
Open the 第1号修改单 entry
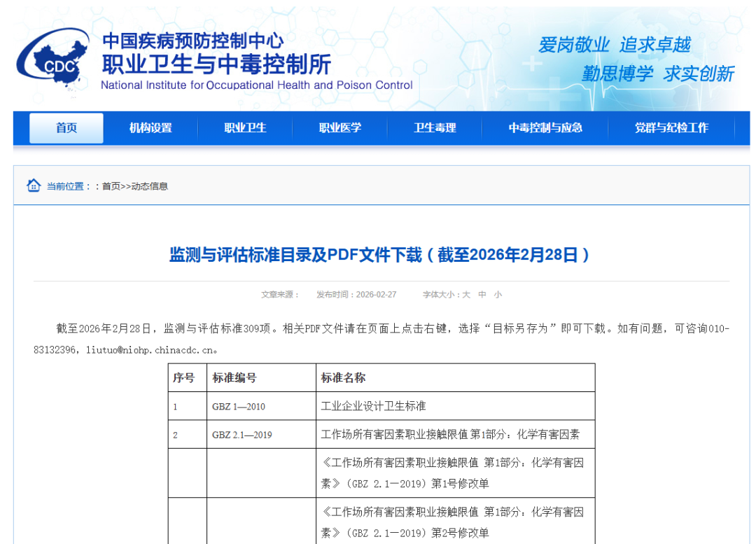pyautogui.click(x=452, y=473)
